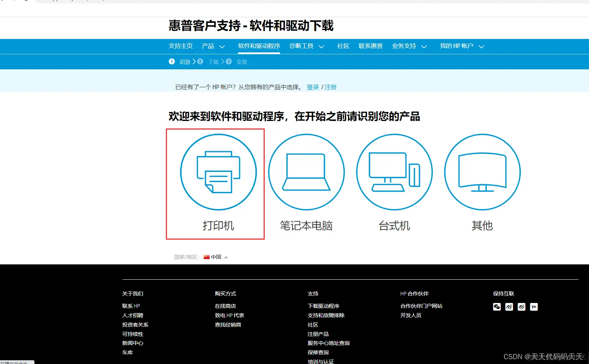589x364 pixels.
Task: Open the 国家/地区 中国 selector arrow
Action: (x=226, y=257)
